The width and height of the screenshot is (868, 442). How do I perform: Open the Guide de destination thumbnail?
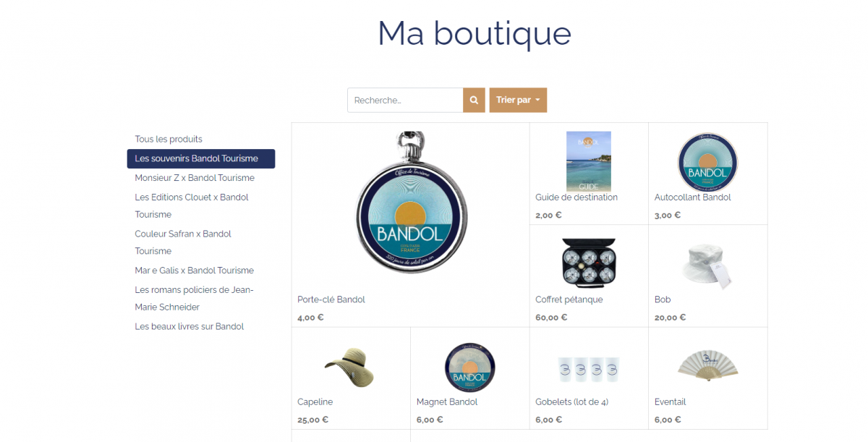(x=589, y=161)
